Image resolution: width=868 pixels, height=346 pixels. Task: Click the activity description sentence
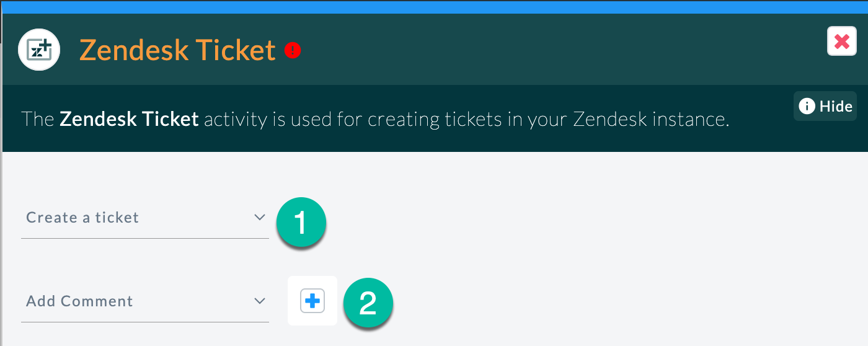click(375, 119)
